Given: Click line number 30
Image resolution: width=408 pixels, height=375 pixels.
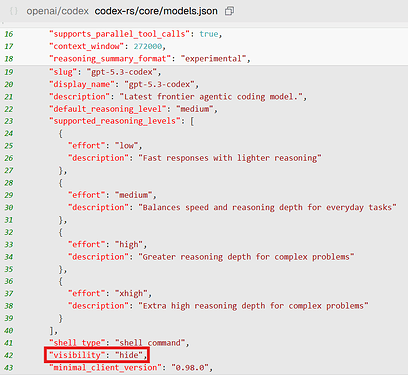Looking at the screenshot, I should pos(9,207).
